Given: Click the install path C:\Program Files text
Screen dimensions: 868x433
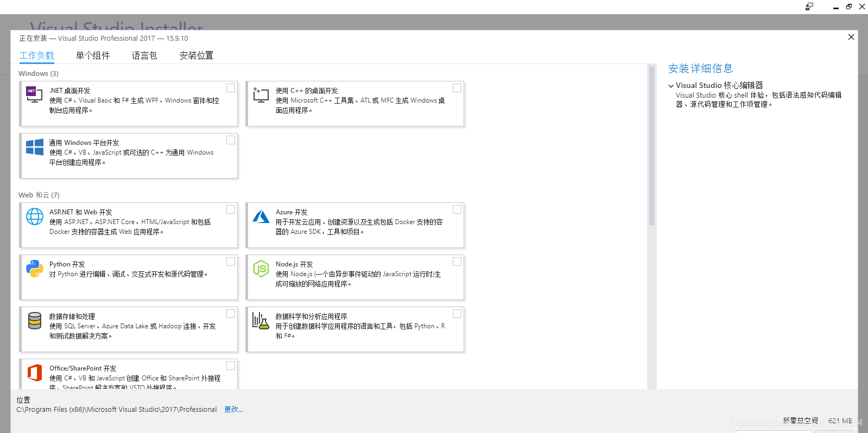Looking at the screenshot, I should [x=117, y=410].
